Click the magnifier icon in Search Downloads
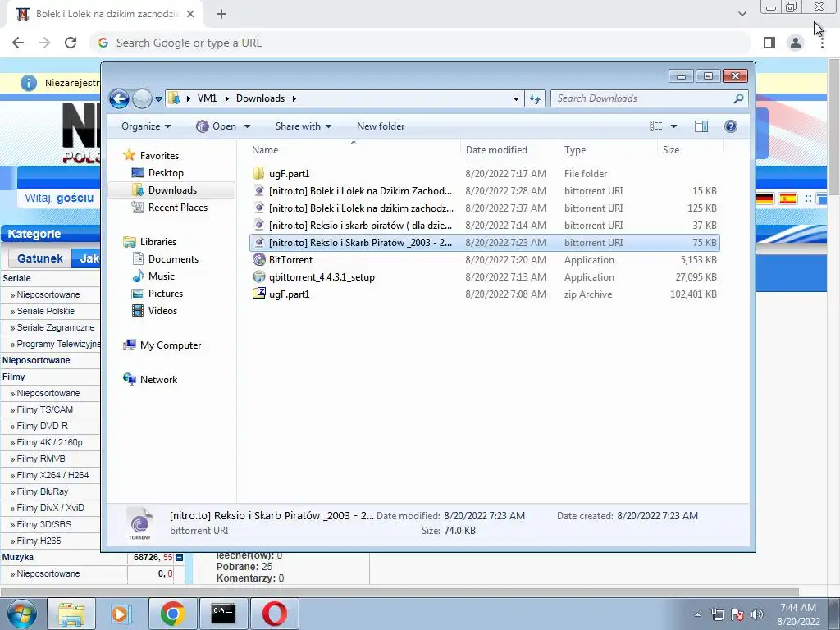 pos(738,98)
